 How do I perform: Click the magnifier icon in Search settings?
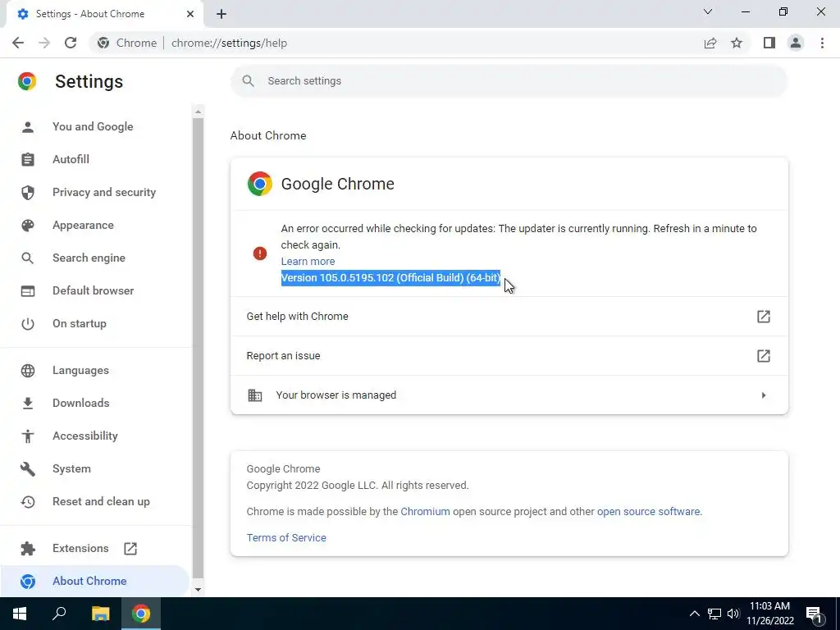[x=248, y=81]
